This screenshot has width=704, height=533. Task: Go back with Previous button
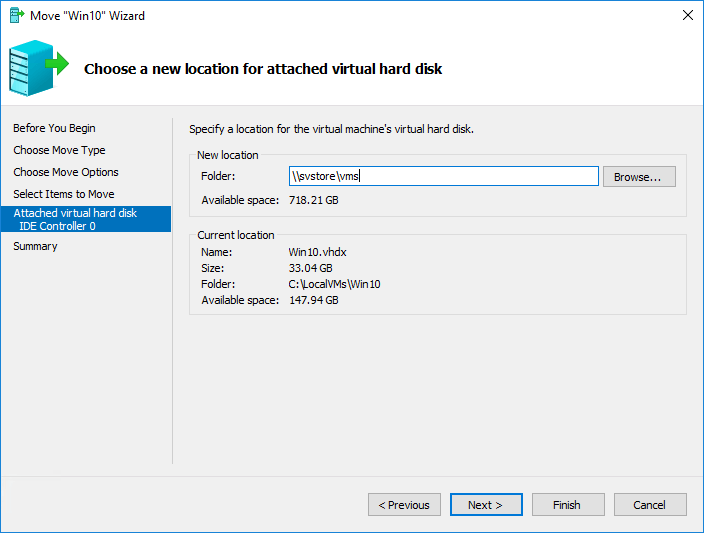pos(404,505)
